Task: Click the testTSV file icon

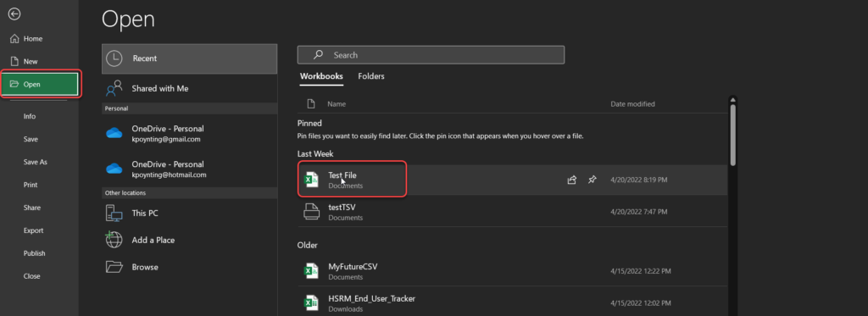Action: pos(311,212)
